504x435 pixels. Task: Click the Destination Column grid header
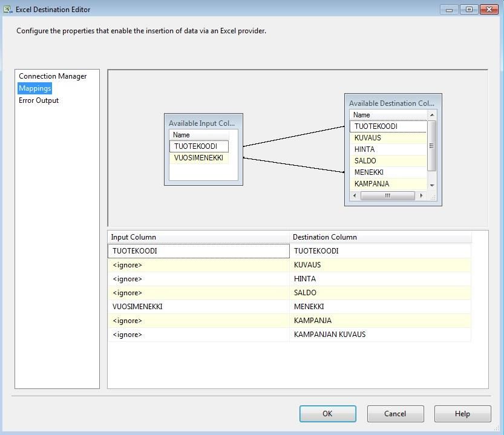(381, 237)
